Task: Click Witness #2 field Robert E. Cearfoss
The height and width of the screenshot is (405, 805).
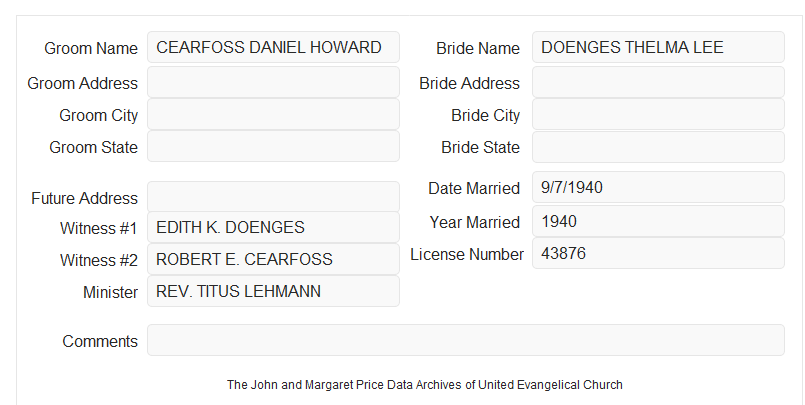Action: [273, 259]
